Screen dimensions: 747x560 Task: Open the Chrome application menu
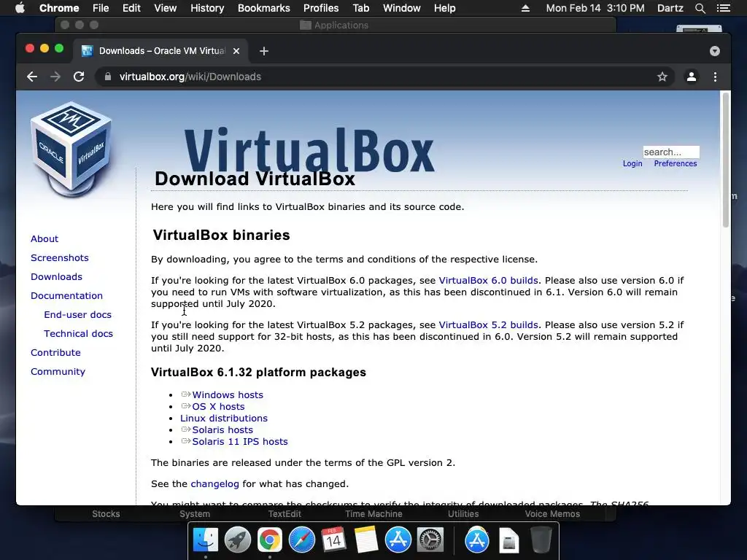pyautogui.click(x=59, y=8)
